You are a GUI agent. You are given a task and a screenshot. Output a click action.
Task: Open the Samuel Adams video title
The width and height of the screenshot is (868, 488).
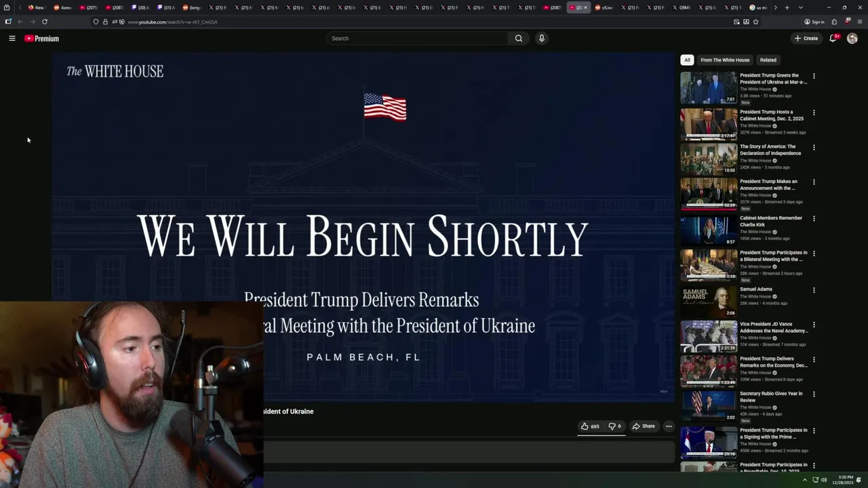[756, 289]
